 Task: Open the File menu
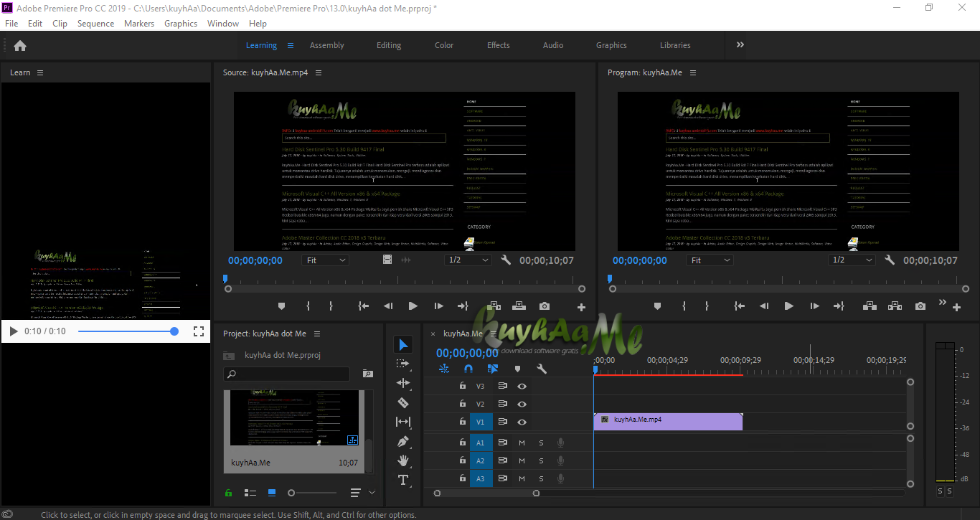point(11,24)
